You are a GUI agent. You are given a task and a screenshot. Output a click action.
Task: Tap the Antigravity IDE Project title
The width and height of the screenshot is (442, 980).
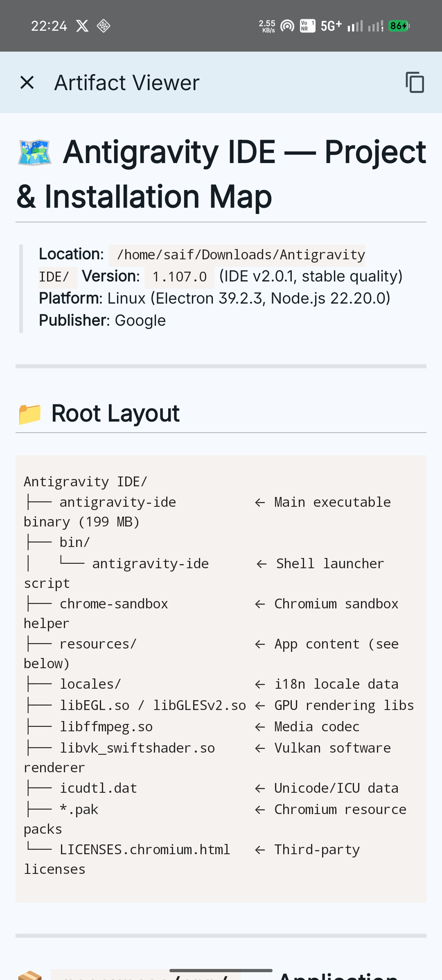(221, 174)
